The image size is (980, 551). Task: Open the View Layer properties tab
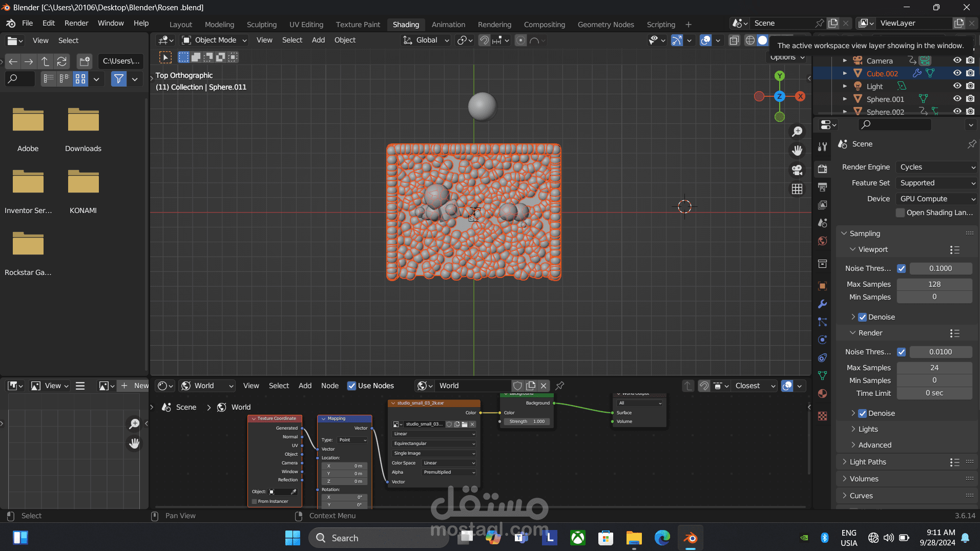click(822, 205)
